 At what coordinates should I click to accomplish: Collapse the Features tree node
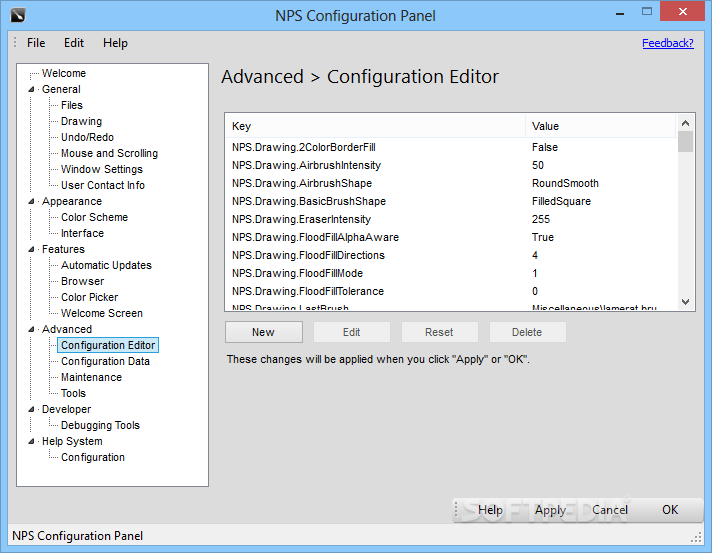click(x=31, y=249)
